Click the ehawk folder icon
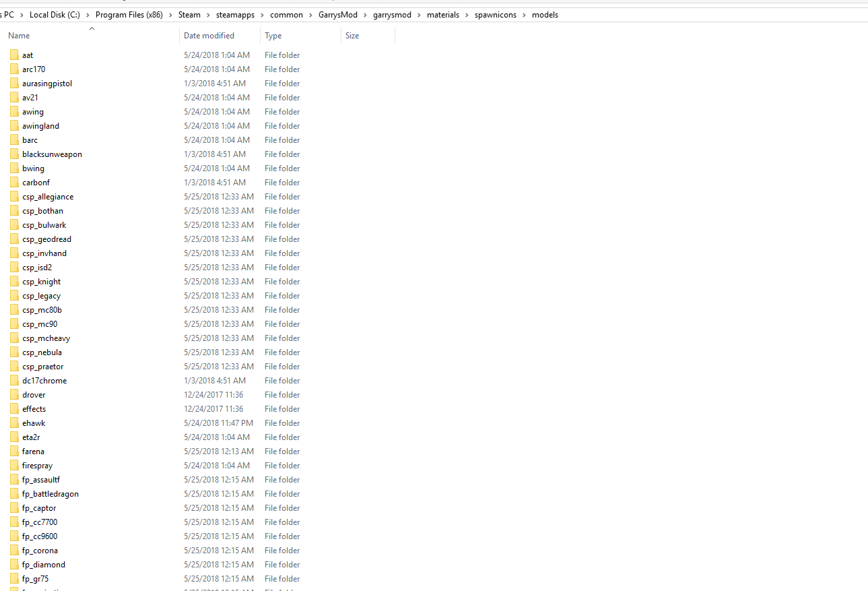 pyautogui.click(x=15, y=423)
